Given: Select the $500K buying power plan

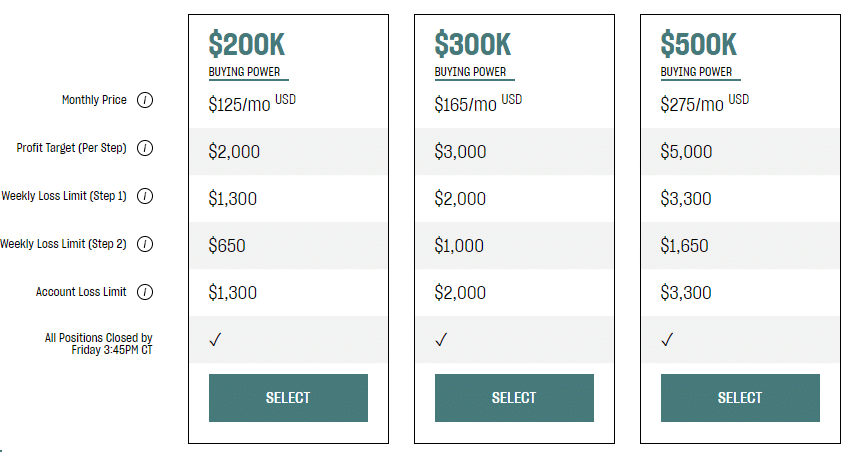Looking at the screenshot, I should pos(740,398).
